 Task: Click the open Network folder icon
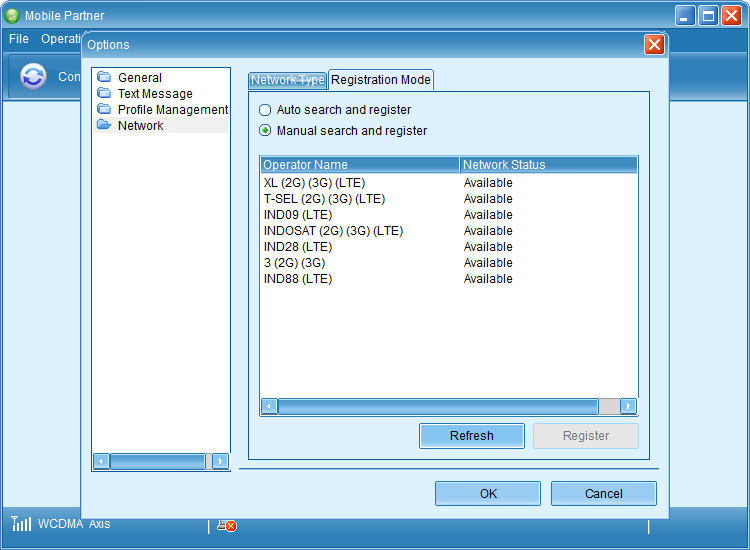click(x=104, y=125)
